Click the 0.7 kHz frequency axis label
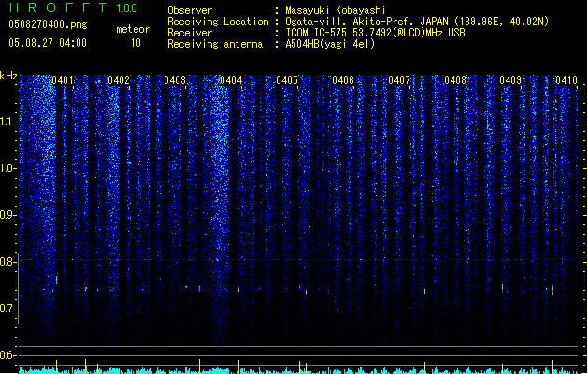The width and height of the screenshot is (588, 374). click(x=8, y=309)
